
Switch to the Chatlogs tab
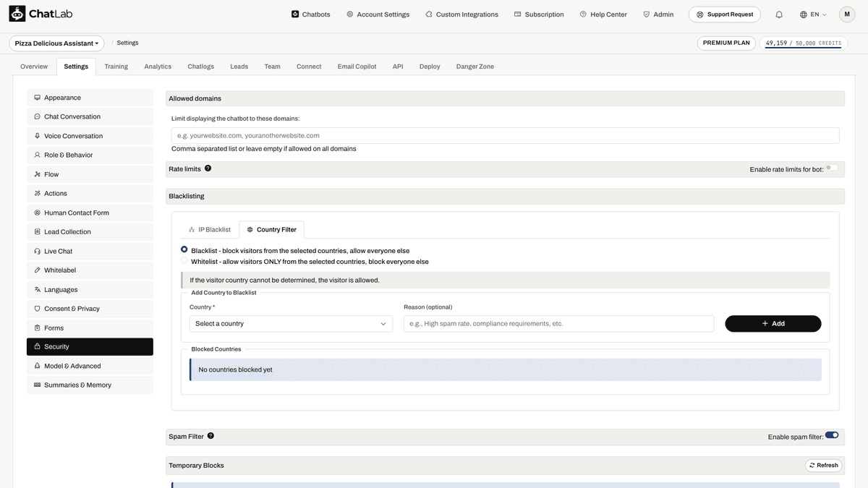click(x=201, y=67)
